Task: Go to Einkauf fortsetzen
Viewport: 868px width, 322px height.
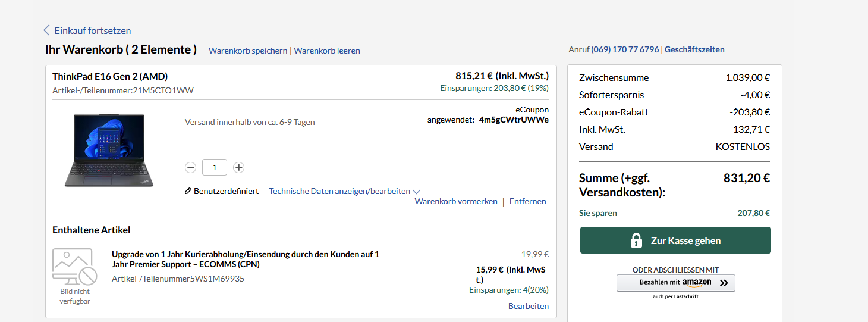Action: tap(93, 30)
